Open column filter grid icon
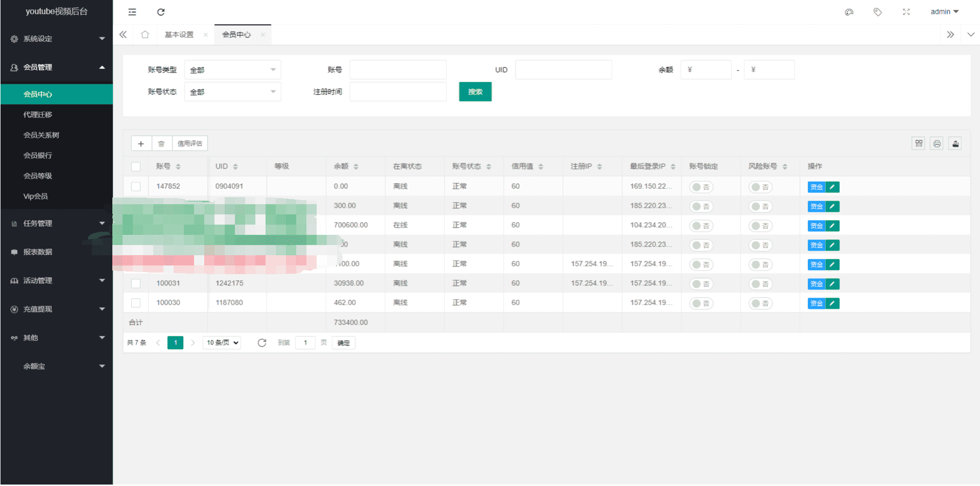This screenshot has width=980, height=486. [918, 143]
